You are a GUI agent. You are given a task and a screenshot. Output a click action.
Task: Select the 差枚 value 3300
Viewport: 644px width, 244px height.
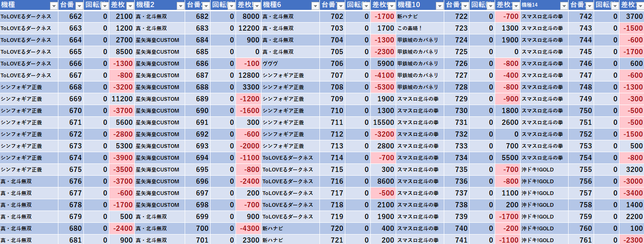point(248,87)
